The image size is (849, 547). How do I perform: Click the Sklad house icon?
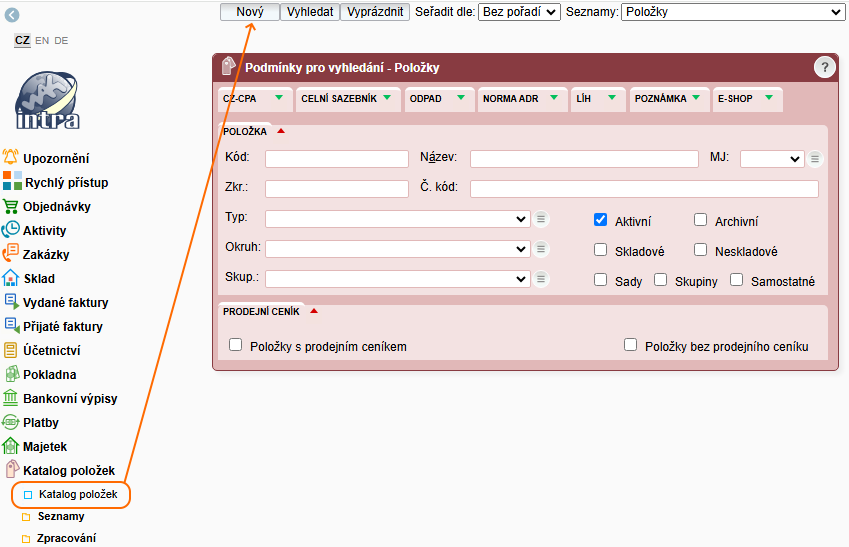point(11,278)
